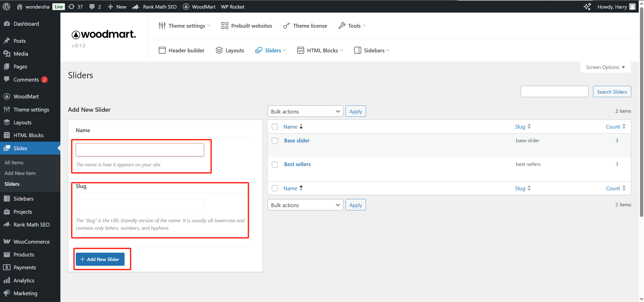Click the updates icon showing 37
The width and height of the screenshot is (644, 302).
(x=72, y=7)
